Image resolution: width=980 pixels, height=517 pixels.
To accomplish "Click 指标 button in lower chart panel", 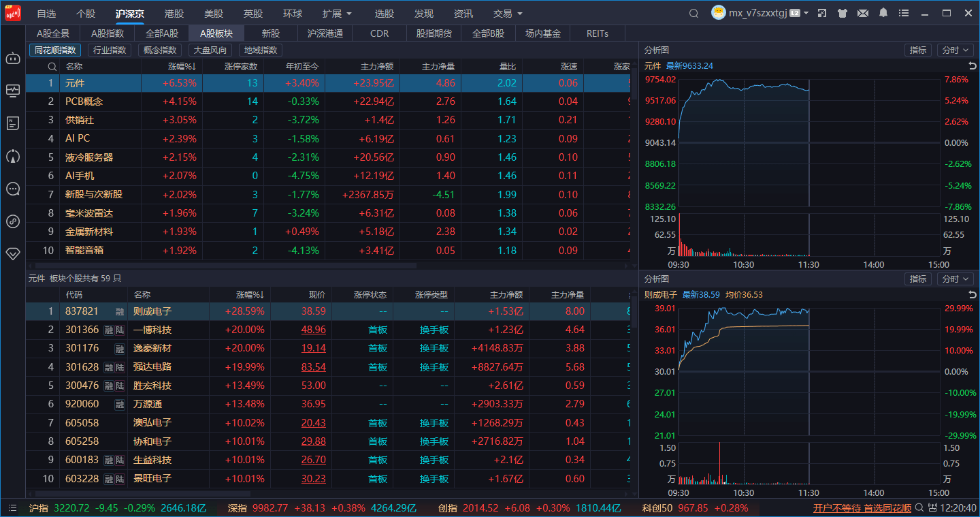I will [918, 279].
